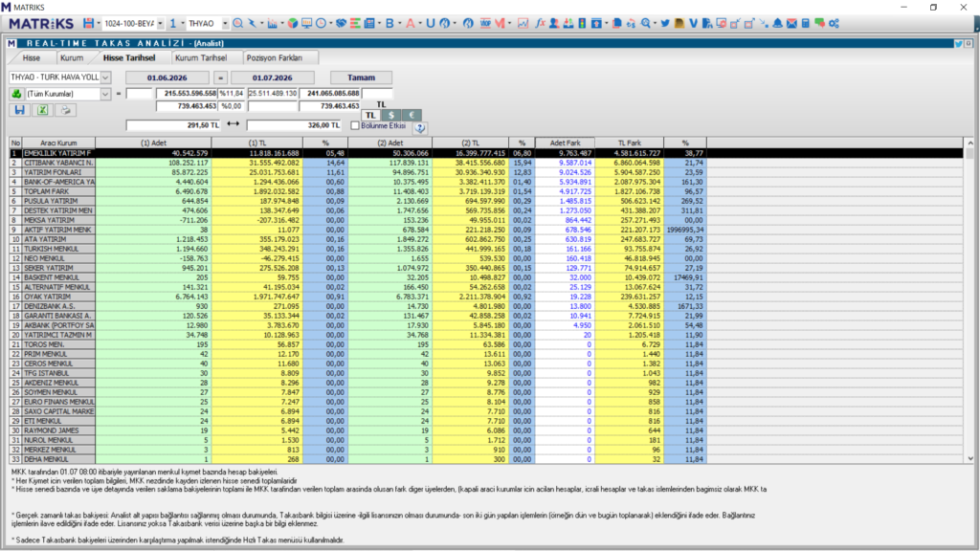Click the colored pie chart icon

[293, 23]
